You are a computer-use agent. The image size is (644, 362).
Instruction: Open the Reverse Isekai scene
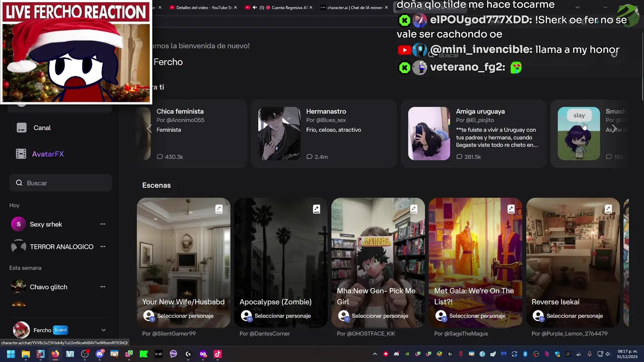(573, 263)
